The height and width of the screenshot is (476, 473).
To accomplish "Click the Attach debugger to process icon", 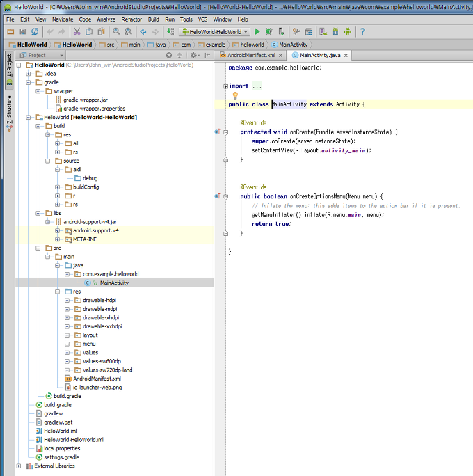I will pyautogui.click(x=281, y=31).
